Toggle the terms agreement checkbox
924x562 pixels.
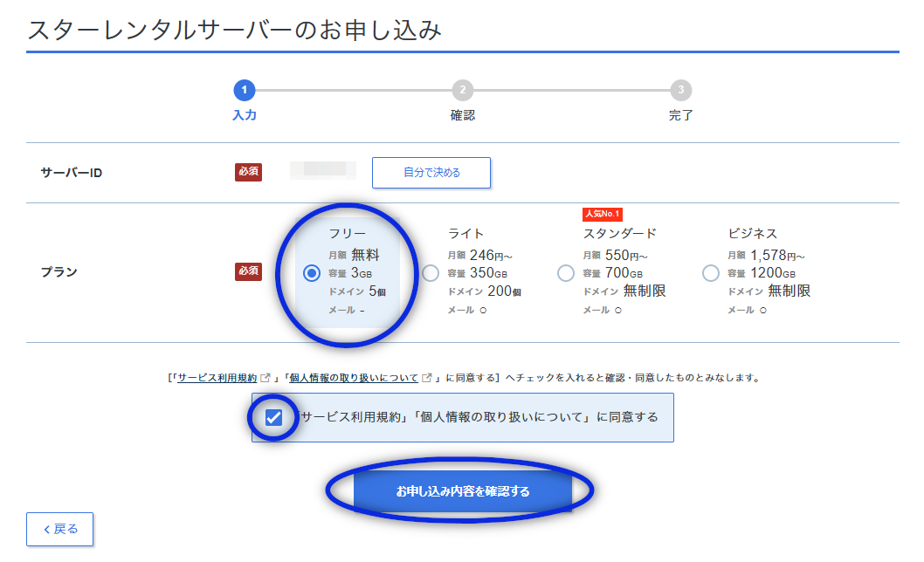tap(273, 418)
